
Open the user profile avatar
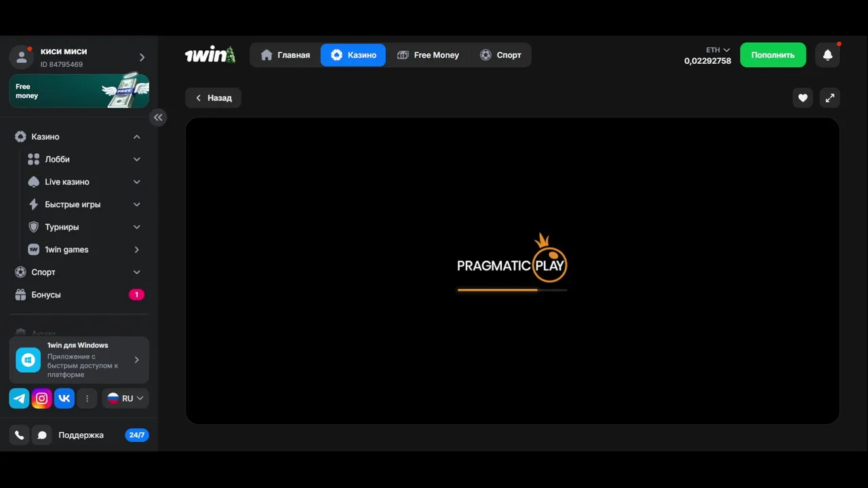22,57
